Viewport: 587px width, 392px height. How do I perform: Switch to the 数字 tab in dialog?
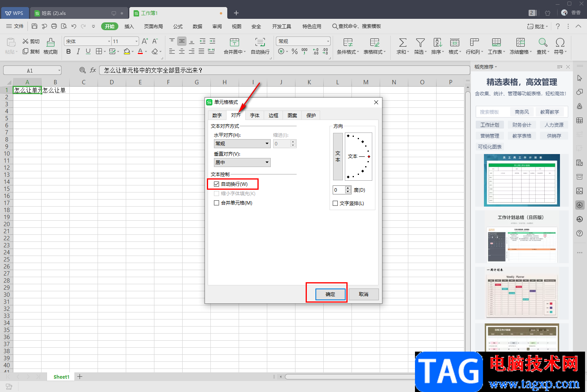tap(217, 115)
